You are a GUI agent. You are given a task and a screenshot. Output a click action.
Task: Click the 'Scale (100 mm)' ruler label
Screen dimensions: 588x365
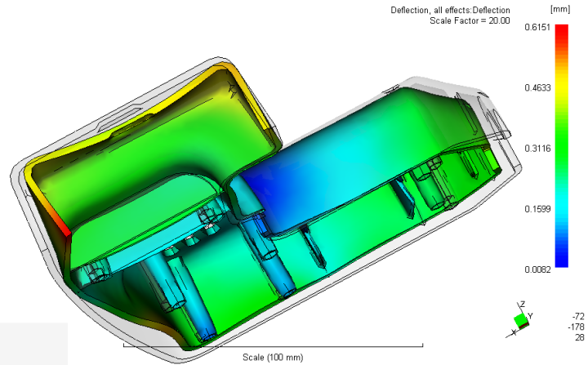(273, 358)
